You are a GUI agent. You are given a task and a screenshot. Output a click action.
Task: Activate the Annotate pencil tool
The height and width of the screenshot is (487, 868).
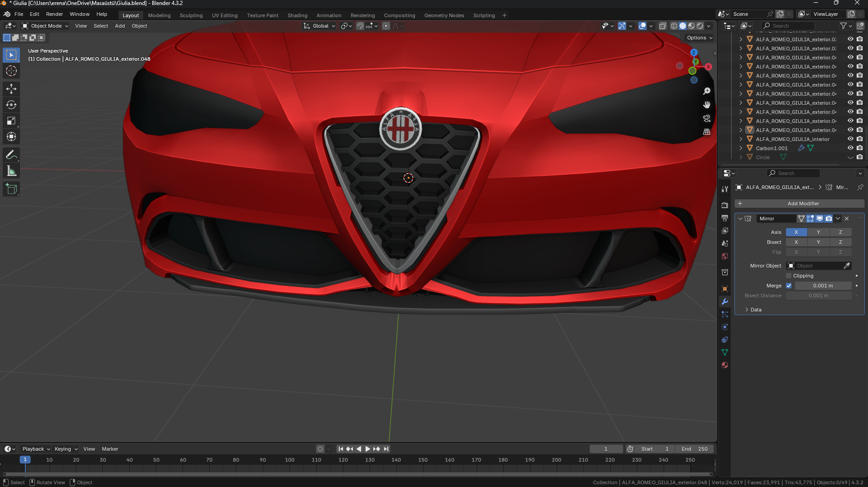tap(11, 155)
